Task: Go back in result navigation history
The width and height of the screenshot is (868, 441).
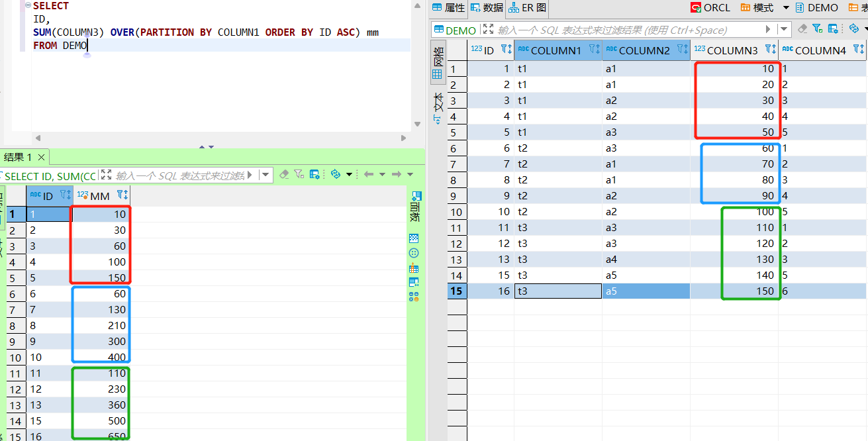Action: click(369, 174)
